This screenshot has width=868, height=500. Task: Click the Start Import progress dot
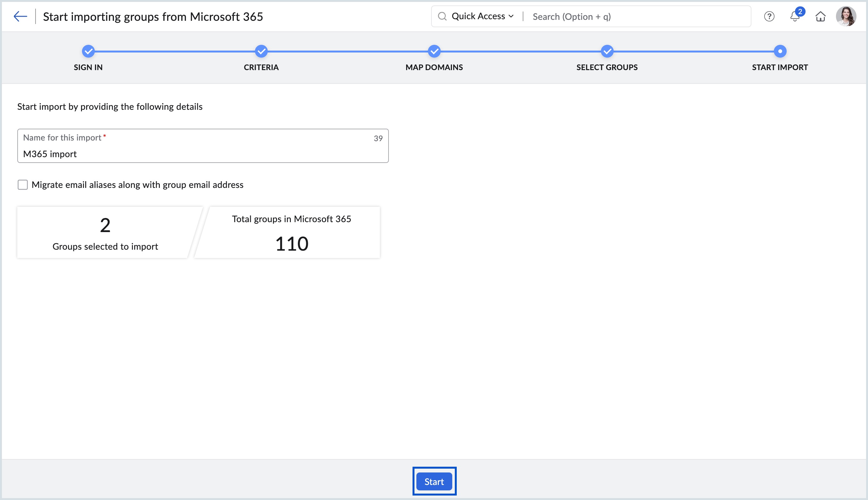[x=780, y=51]
